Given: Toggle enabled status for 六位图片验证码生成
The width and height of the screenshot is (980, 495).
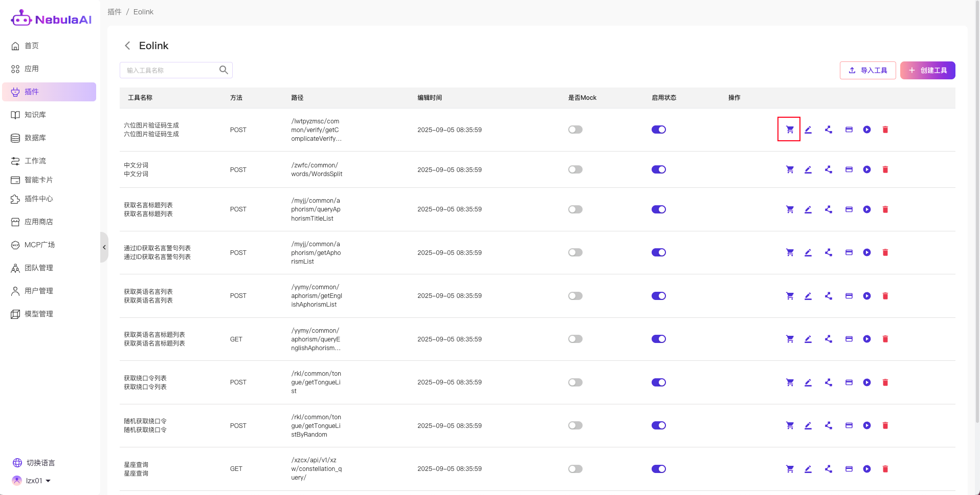Looking at the screenshot, I should [659, 130].
